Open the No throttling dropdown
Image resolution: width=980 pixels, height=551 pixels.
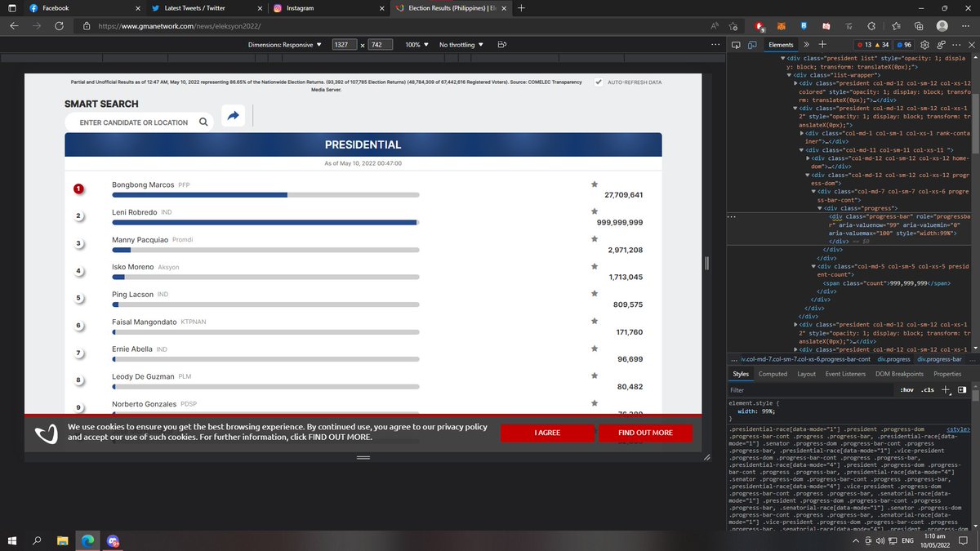coord(461,45)
